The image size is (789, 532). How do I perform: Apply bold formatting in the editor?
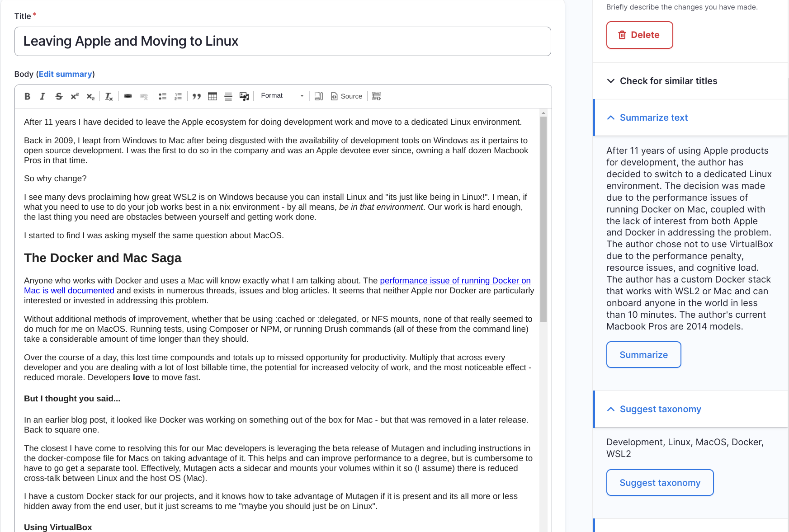[27, 96]
